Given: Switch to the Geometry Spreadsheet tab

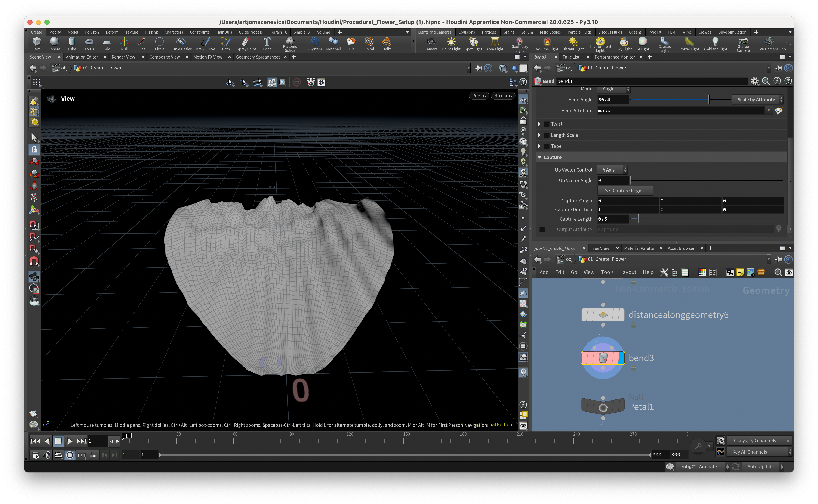Looking at the screenshot, I should (x=258, y=57).
